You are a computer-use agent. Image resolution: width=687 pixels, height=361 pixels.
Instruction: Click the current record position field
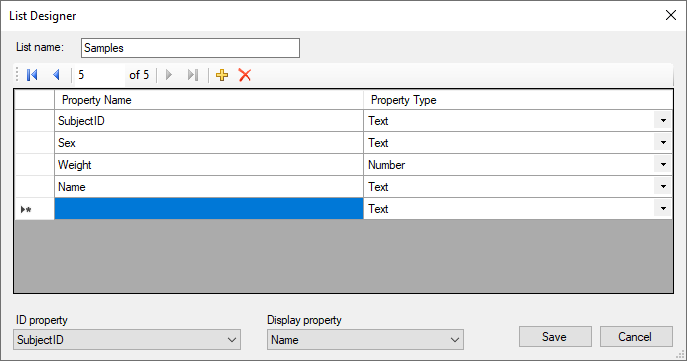tap(100, 75)
